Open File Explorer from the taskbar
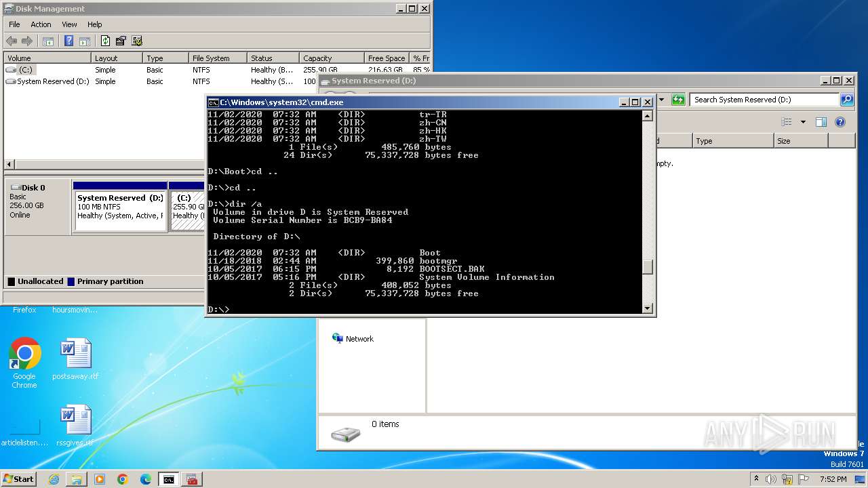Image resolution: width=868 pixels, height=488 pixels. (x=77, y=479)
